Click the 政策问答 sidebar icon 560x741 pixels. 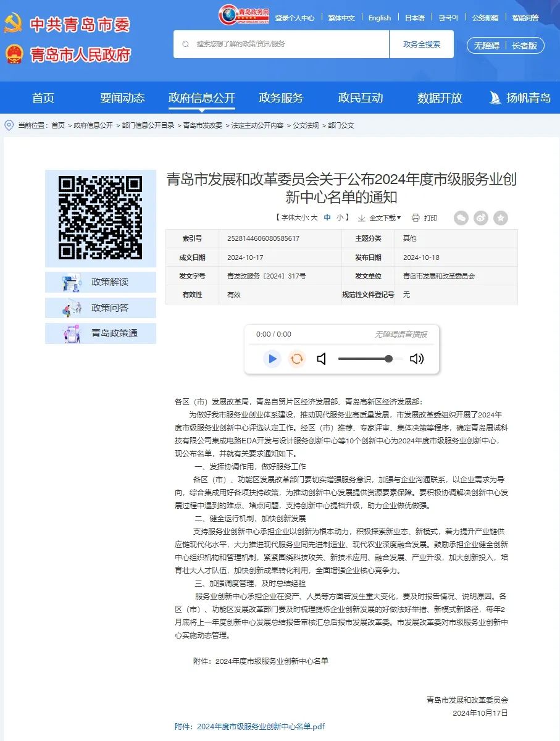[x=72, y=308]
